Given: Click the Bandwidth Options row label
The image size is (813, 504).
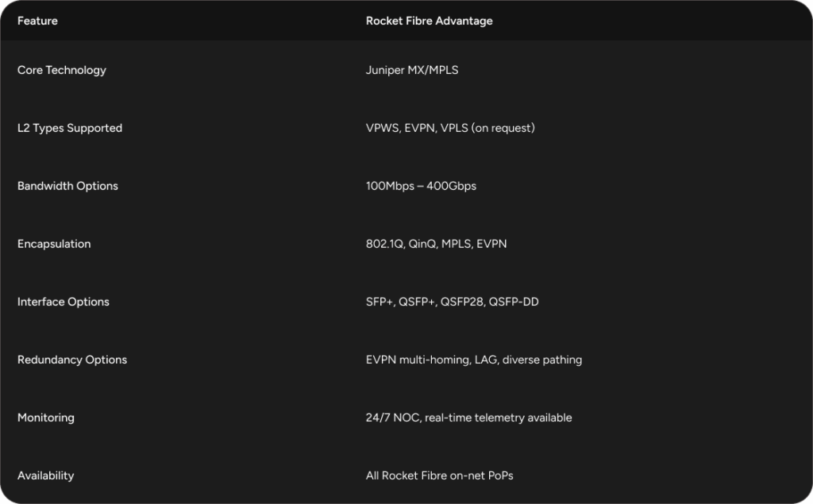Looking at the screenshot, I should (67, 186).
